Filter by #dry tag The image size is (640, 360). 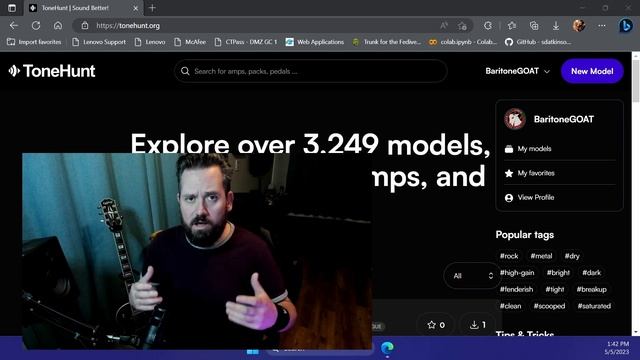[x=572, y=256]
